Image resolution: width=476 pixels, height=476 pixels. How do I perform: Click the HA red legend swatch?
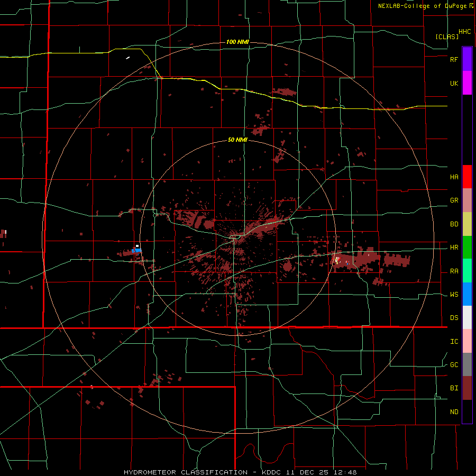(467, 177)
